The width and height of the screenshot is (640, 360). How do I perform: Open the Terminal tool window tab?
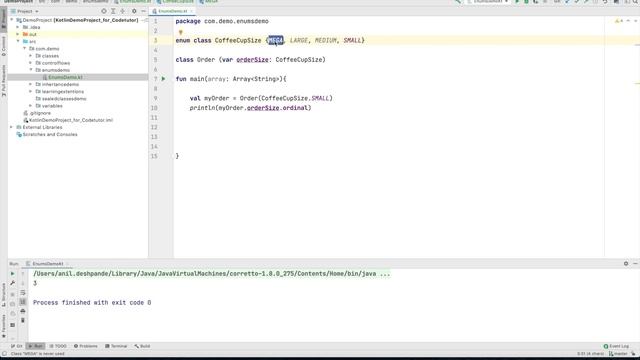pos(116,346)
